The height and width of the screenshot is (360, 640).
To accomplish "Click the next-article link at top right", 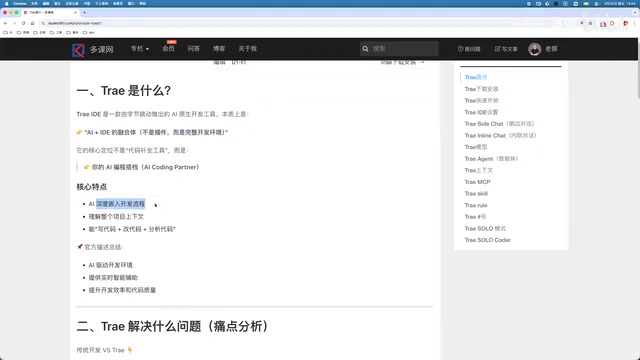I will 402,62.
